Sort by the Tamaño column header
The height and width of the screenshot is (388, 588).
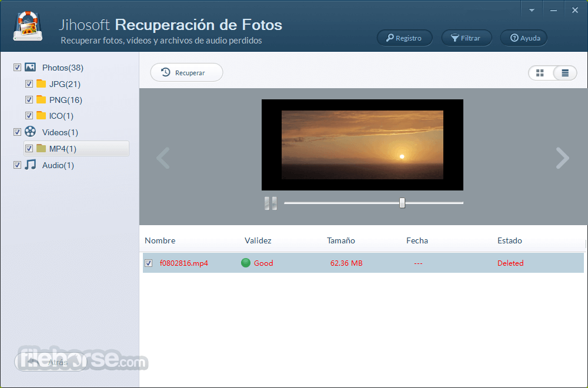tap(341, 240)
